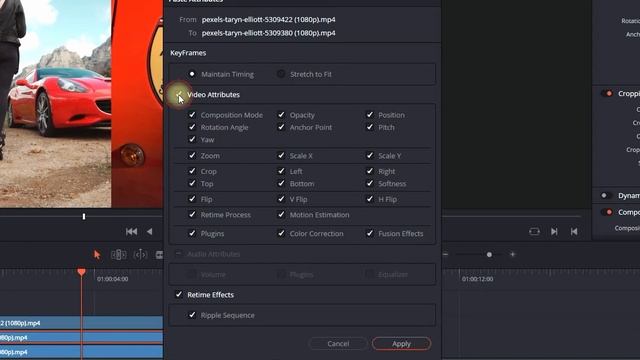The width and height of the screenshot is (640, 360).
Task: Click the 01:00:04:00 timecode on ruler
Action: pyautogui.click(x=112, y=279)
